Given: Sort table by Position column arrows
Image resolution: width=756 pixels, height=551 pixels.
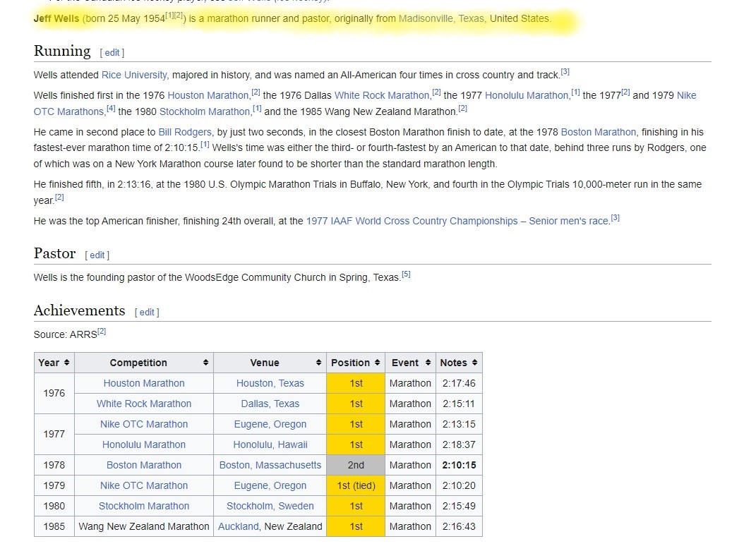Looking at the screenshot, I should tap(377, 363).
